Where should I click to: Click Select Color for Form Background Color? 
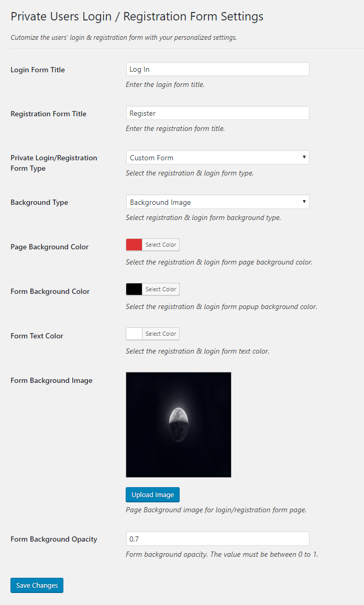[161, 289]
